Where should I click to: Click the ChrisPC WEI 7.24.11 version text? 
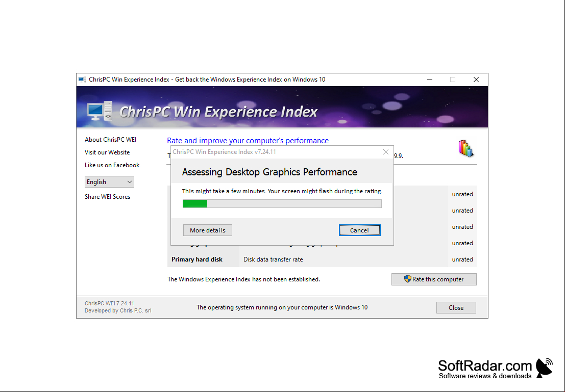[x=109, y=303]
